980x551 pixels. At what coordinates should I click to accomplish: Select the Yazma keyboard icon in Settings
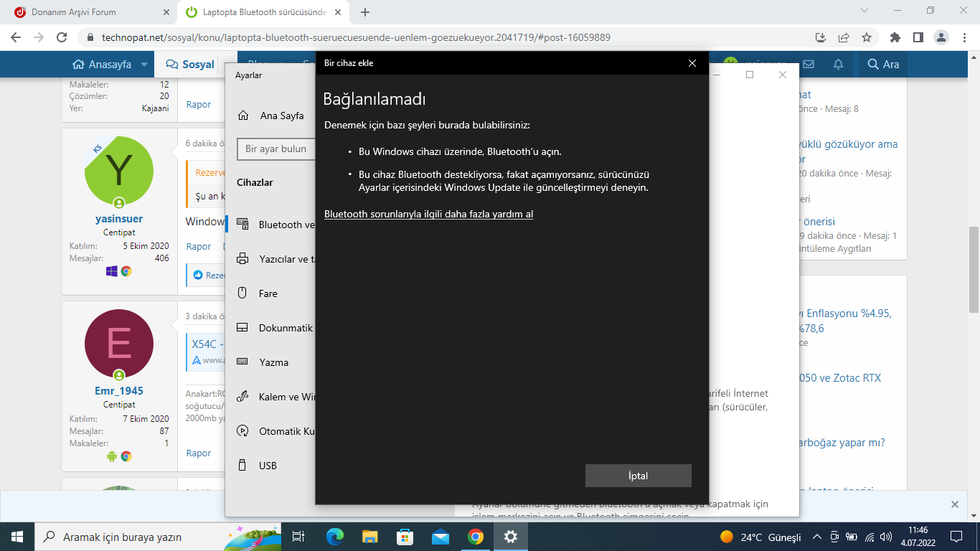pos(242,362)
